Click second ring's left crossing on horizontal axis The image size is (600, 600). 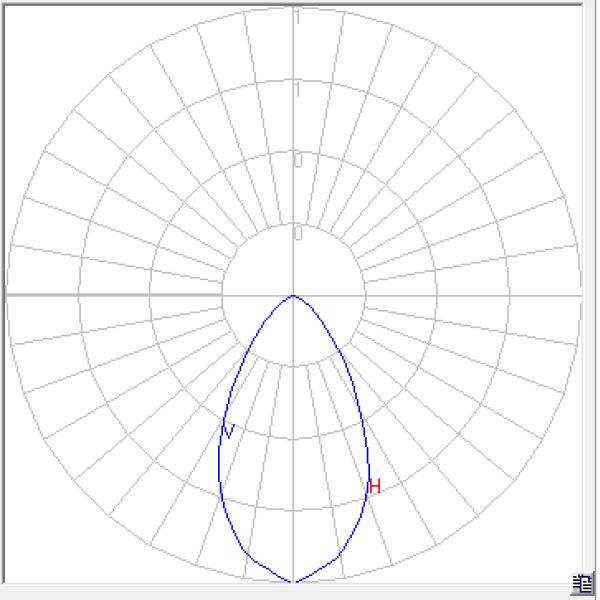pos(150,295)
